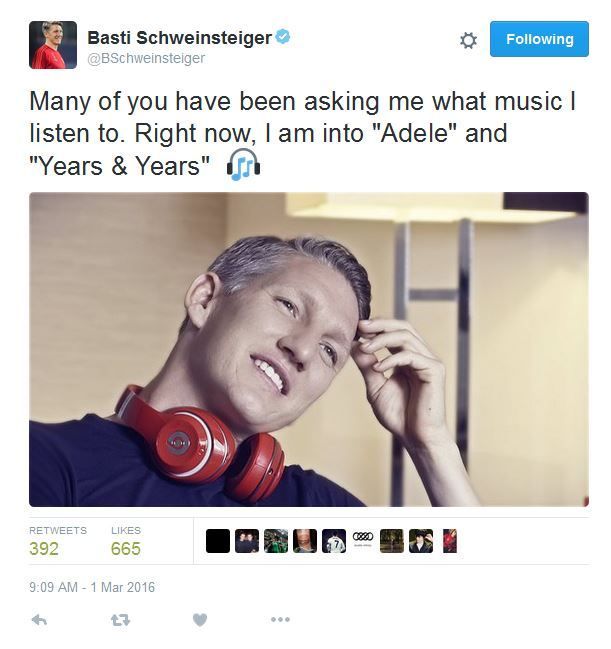This screenshot has width=611, height=649.
Task: Click the number 7 jersey avatar
Action: [x=334, y=541]
